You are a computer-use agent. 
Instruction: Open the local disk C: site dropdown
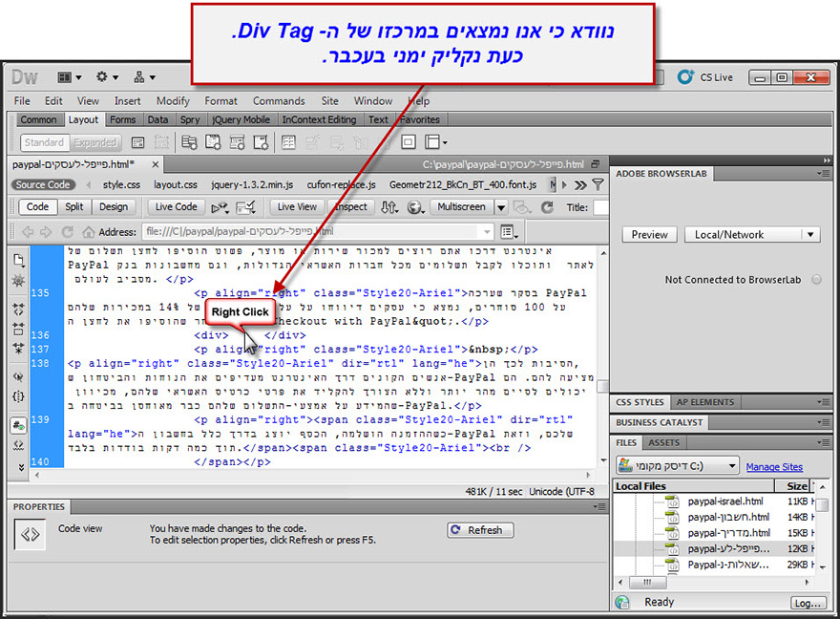click(x=677, y=466)
